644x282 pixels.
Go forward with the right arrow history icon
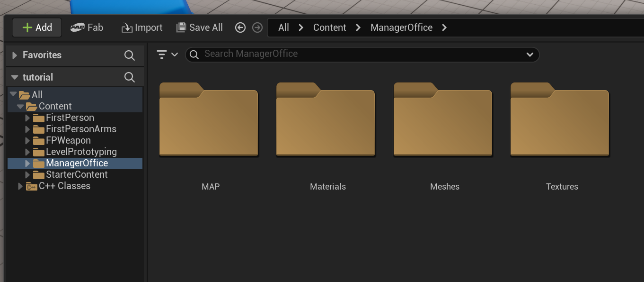pyautogui.click(x=257, y=27)
